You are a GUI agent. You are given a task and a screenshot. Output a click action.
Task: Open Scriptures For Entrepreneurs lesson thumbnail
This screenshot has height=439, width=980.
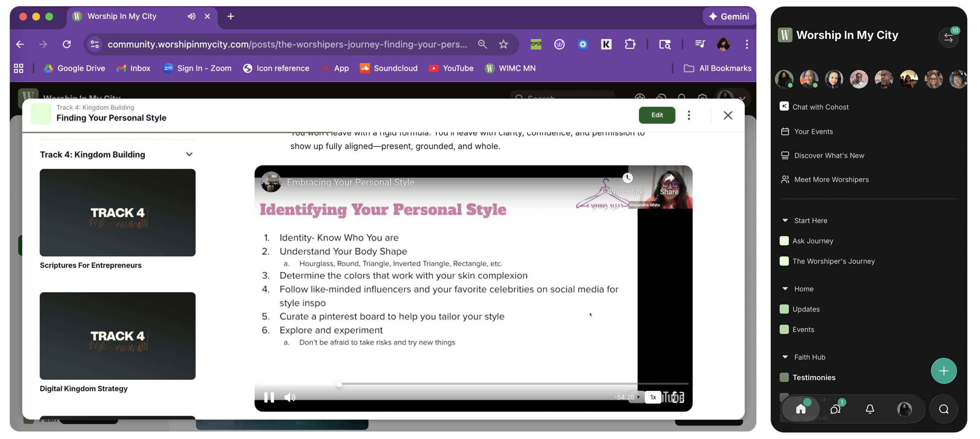click(118, 212)
